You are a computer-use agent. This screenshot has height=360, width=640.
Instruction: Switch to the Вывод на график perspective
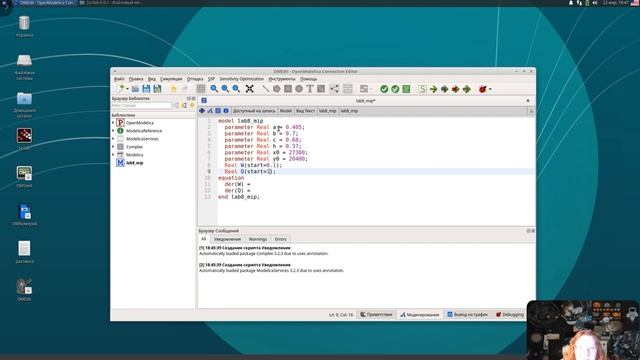coord(467,314)
